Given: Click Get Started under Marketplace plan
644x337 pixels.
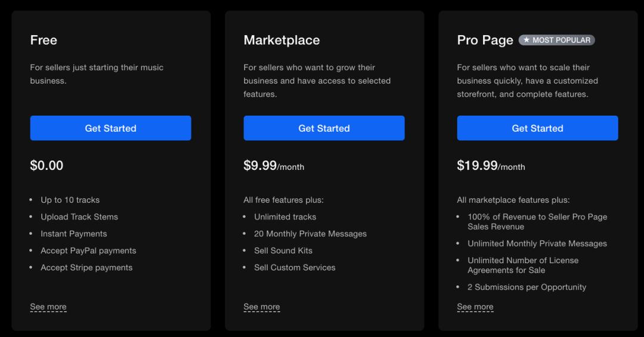Looking at the screenshot, I should pos(324,128).
